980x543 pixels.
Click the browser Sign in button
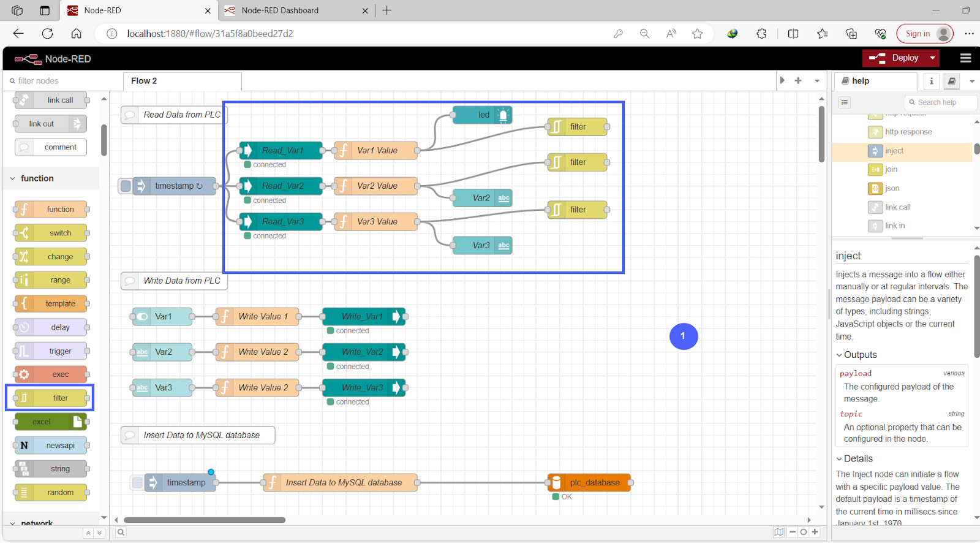point(925,34)
